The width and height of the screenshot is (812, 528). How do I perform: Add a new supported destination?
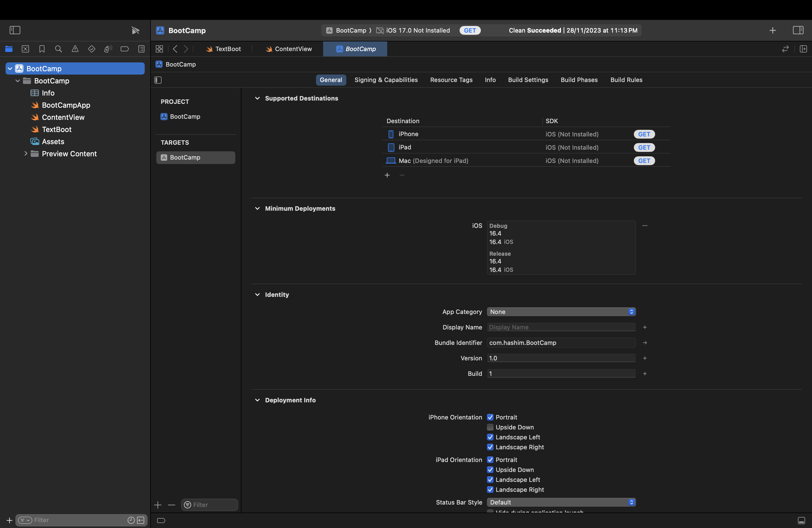(x=387, y=175)
